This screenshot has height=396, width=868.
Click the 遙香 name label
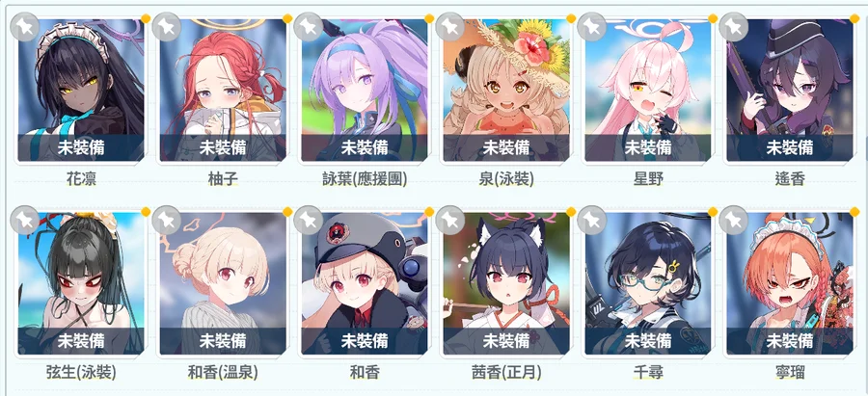coord(789,179)
